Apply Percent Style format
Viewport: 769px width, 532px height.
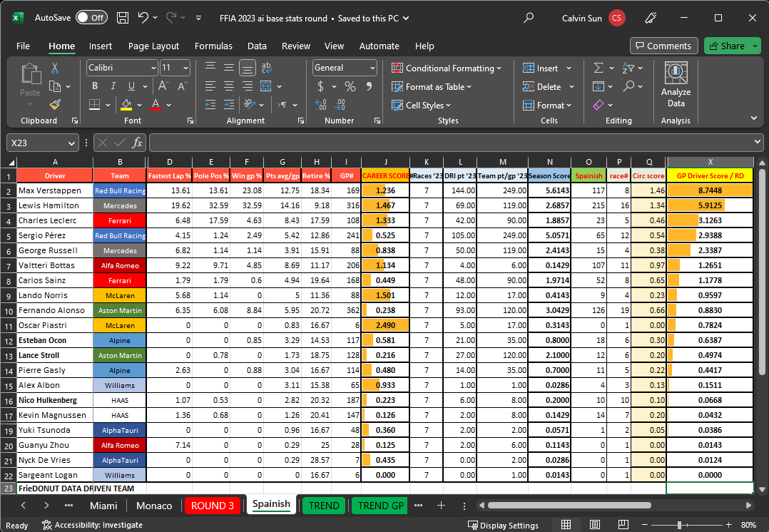pos(350,87)
